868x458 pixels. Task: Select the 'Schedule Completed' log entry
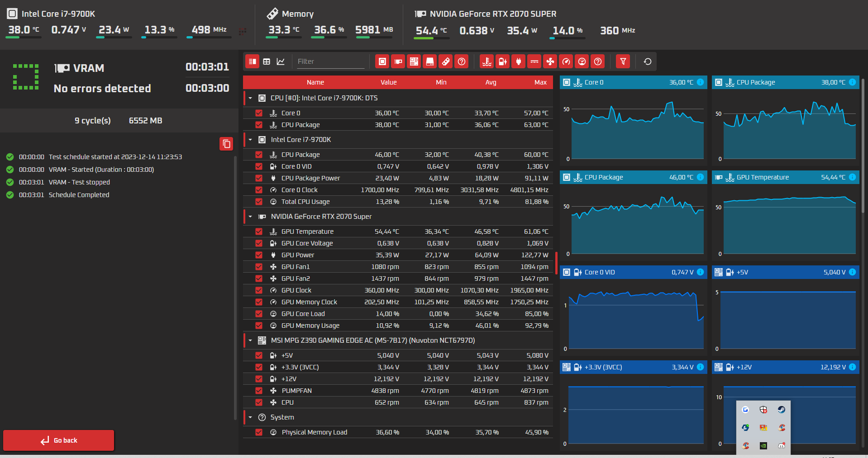click(x=79, y=195)
